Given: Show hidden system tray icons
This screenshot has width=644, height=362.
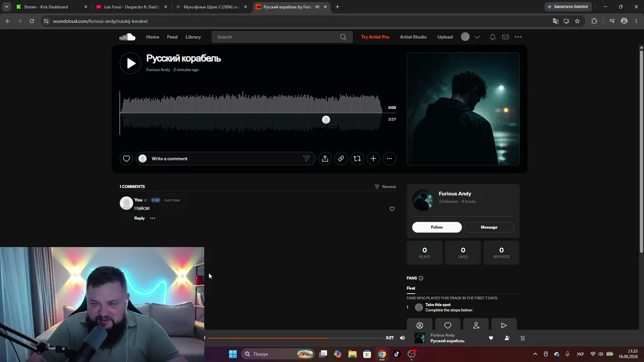Looking at the screenshot, I should [535, 354].
